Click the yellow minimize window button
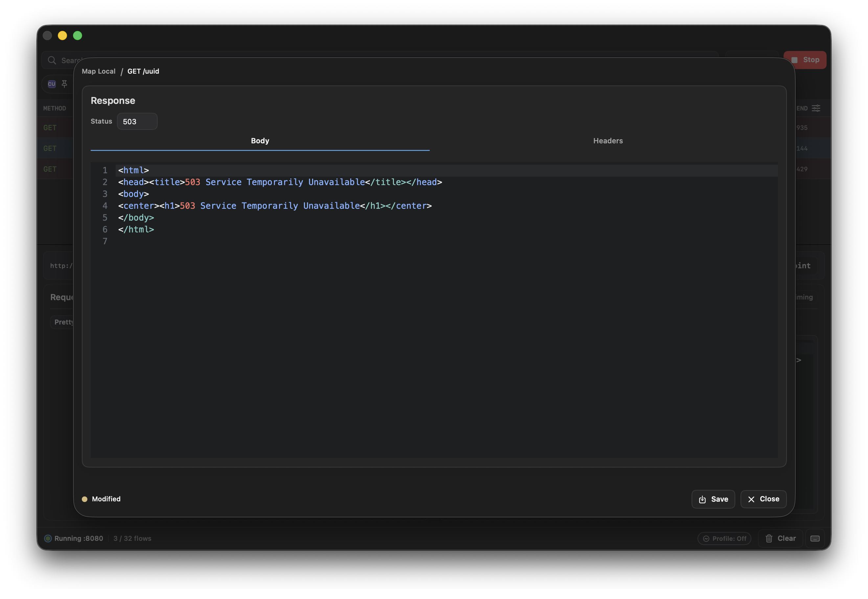The width and height of the screenshot is (868, 599). pos(62,36)
